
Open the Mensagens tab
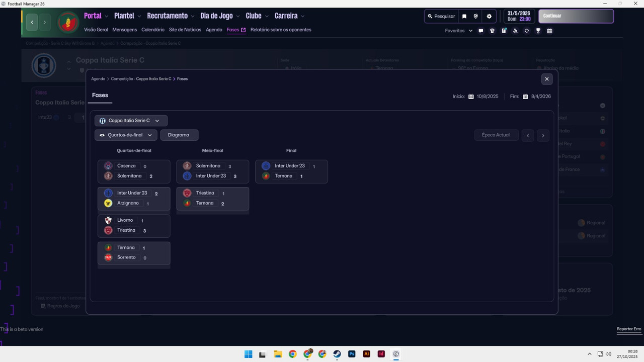pos(124,30)
